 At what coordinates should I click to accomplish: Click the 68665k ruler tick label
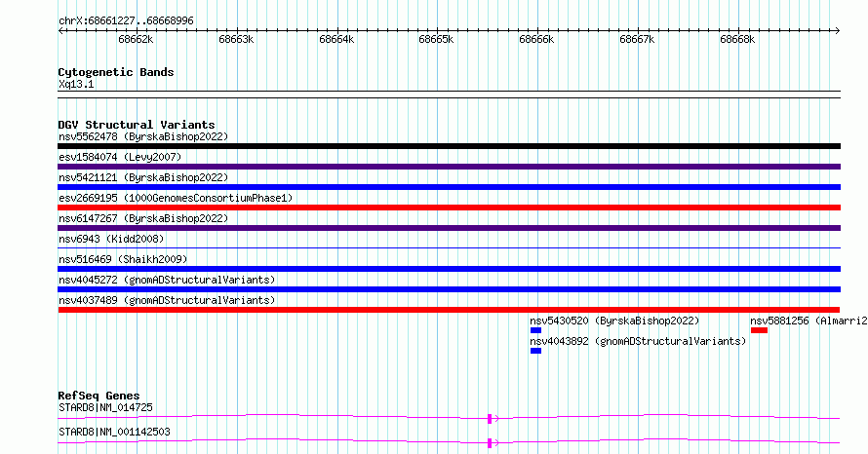tap(436, 40)
